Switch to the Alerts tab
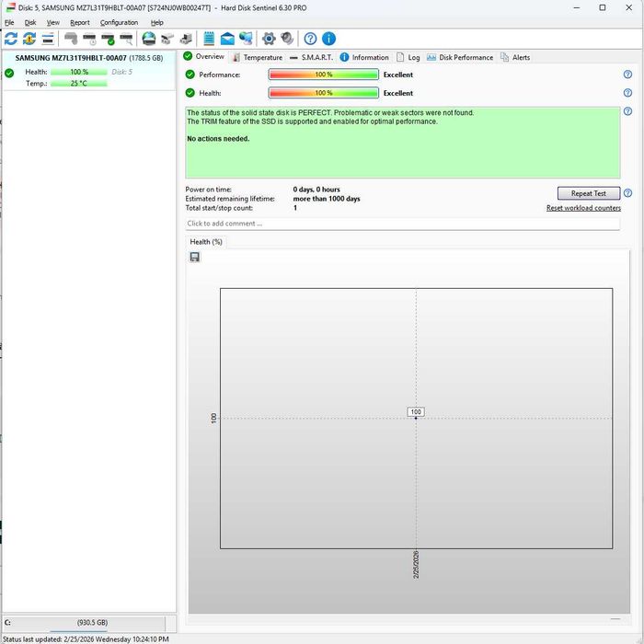Viewport: 644px width, 644px height. tap(515, 57)
